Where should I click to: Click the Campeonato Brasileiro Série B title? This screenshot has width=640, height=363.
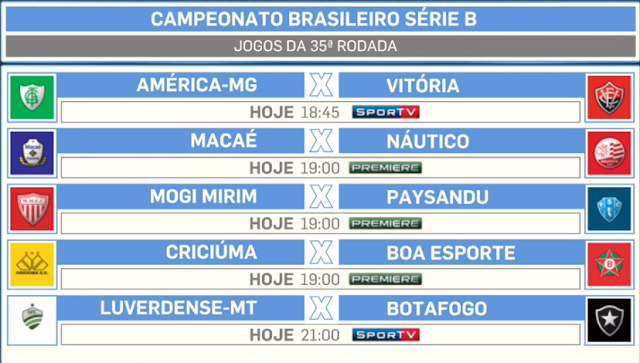tap(313, 19)
